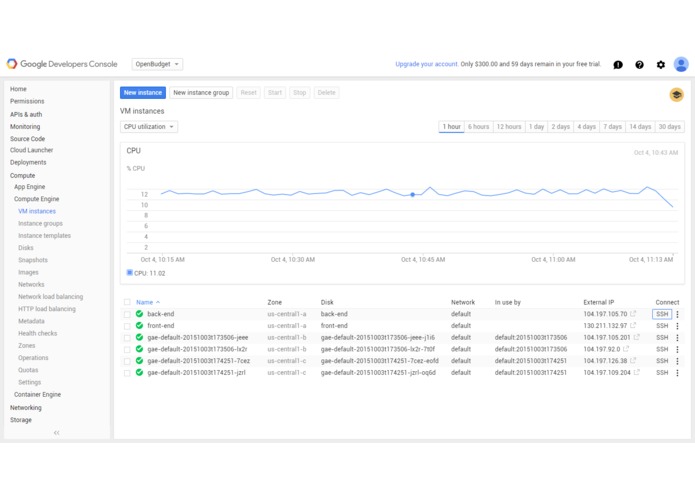Click Name column sort arrow
695x494 pixels.
[158, 302]
